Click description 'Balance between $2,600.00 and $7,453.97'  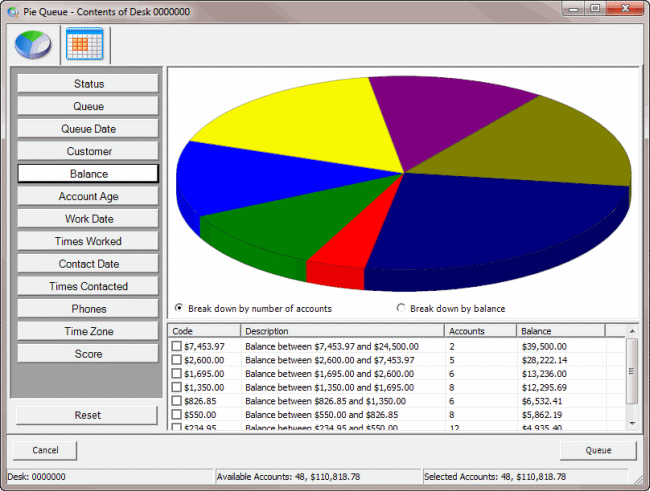coord(330,360)
